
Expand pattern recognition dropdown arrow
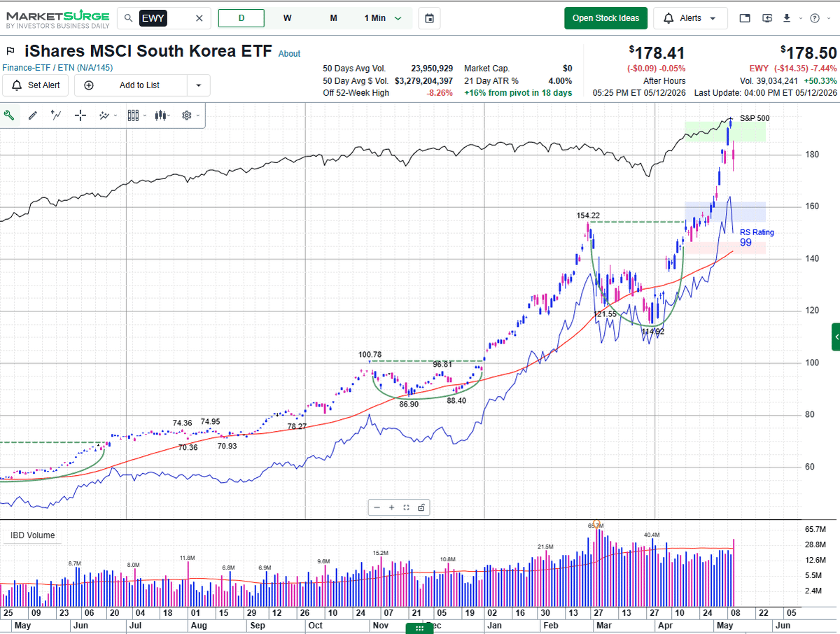tap(115, 116)
